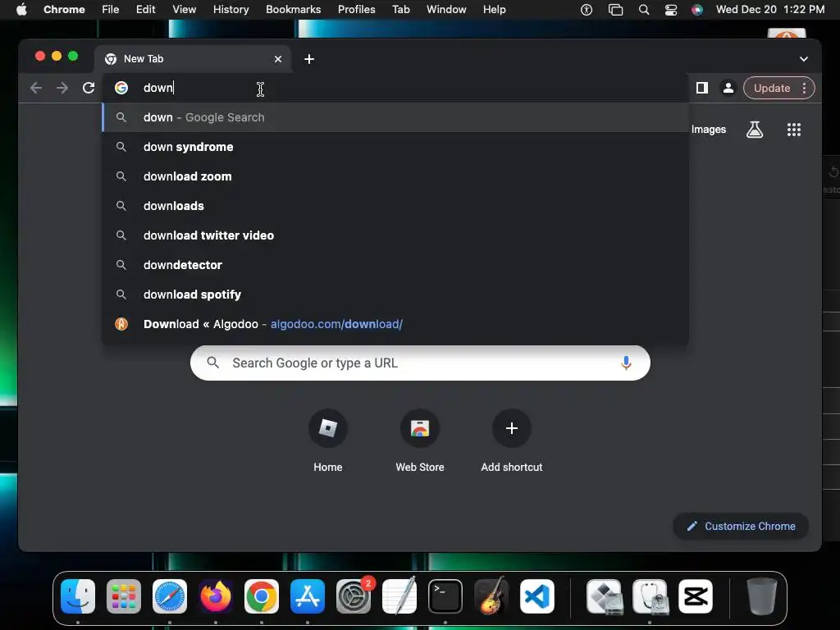Open Spotlight search in the menu bar
Screen dimensions: 840x630
coord(644,10)
